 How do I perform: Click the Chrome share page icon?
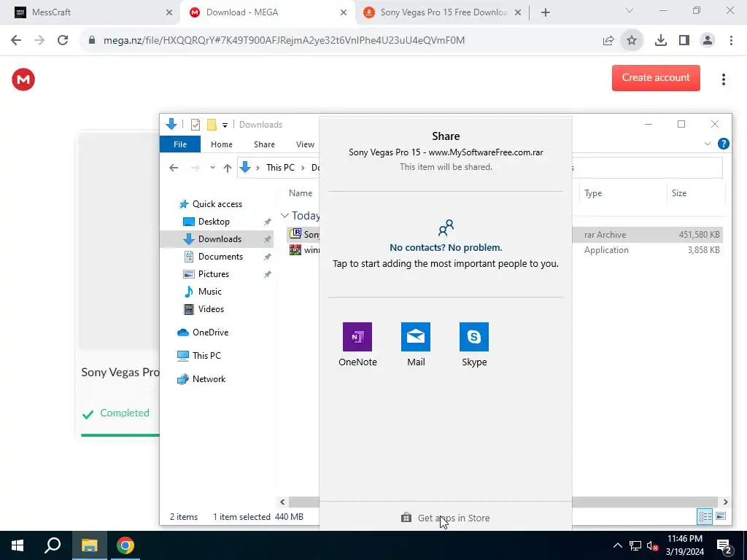(608, 41)
